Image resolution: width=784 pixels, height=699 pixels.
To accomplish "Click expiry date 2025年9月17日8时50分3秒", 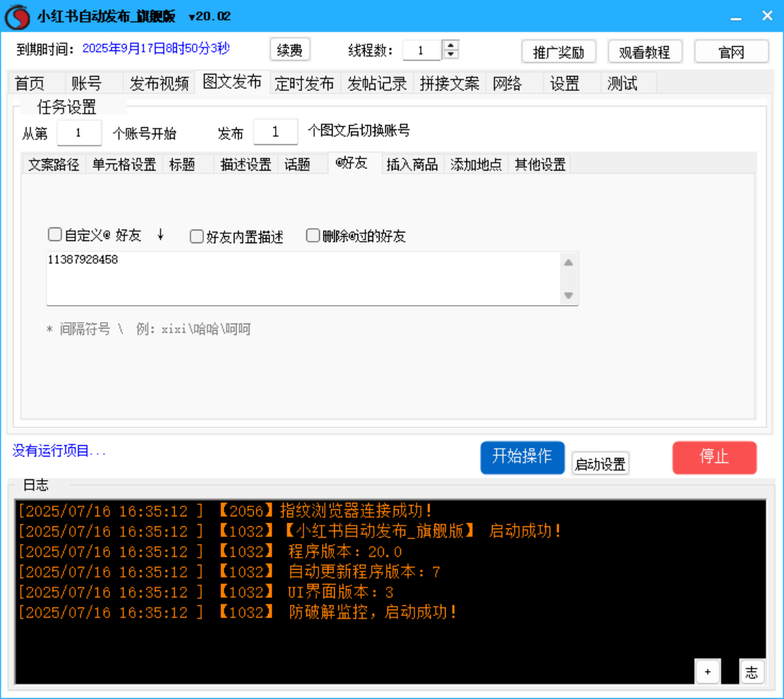I will pos(156,48).
